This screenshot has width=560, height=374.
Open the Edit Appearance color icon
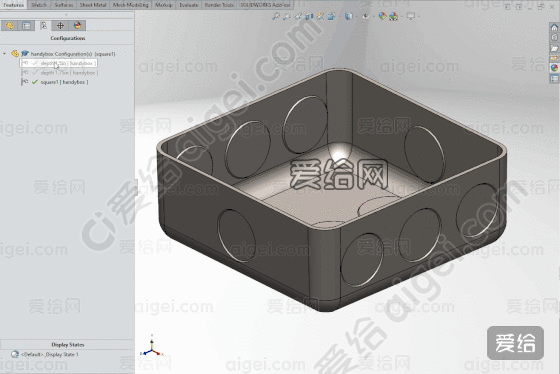(x=382, y=16)
